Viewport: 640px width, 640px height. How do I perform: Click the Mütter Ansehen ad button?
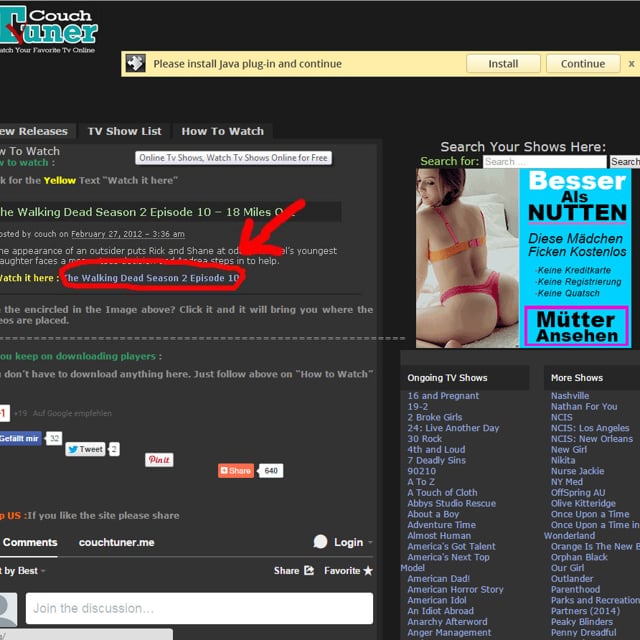pyautogui.click(x=576, y=327)
